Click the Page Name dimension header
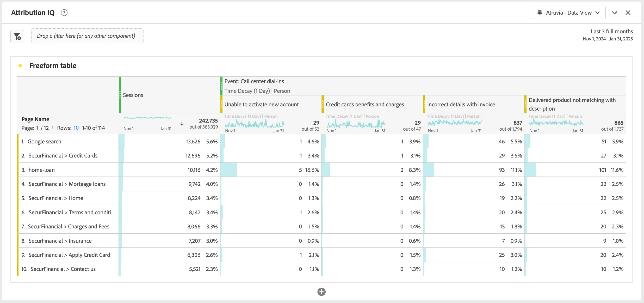The height and width of the screenshot is (303, 644). pos(35,119)
